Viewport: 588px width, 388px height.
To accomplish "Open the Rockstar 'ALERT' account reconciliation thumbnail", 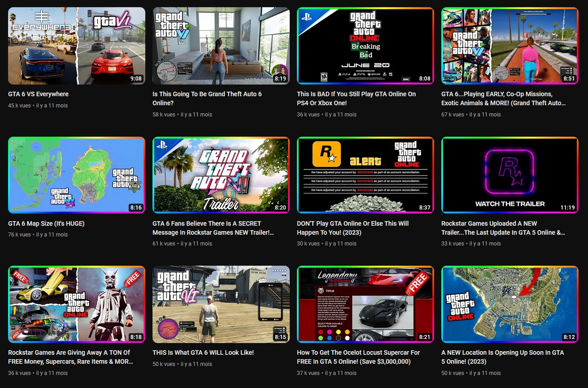I will tap(365, 175).
